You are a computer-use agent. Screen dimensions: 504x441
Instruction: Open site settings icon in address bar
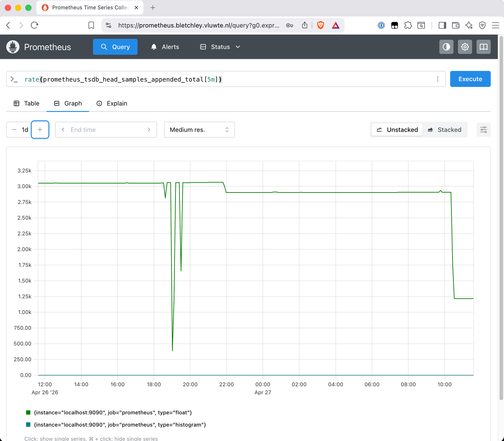(109, 25)
